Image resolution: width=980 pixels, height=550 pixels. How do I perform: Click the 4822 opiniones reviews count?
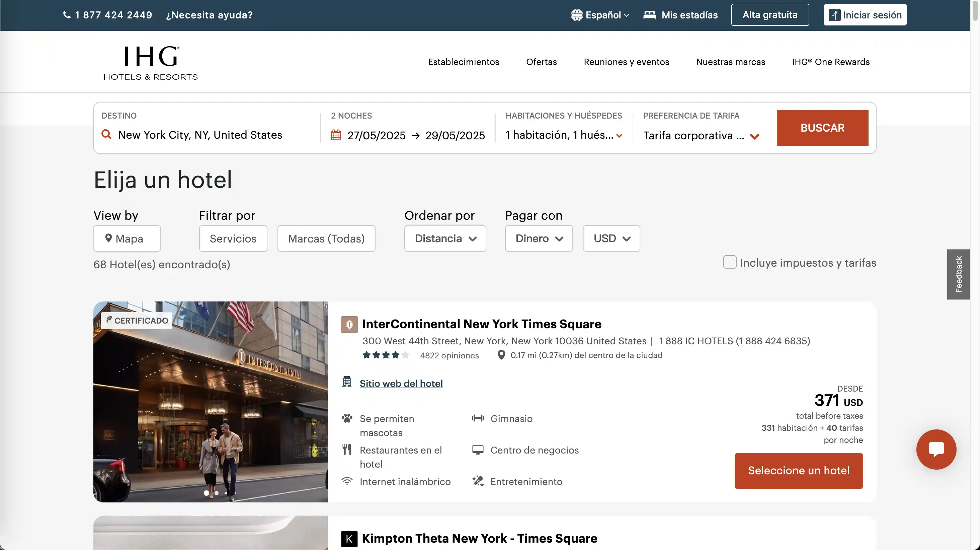click(x=449, y=355)
